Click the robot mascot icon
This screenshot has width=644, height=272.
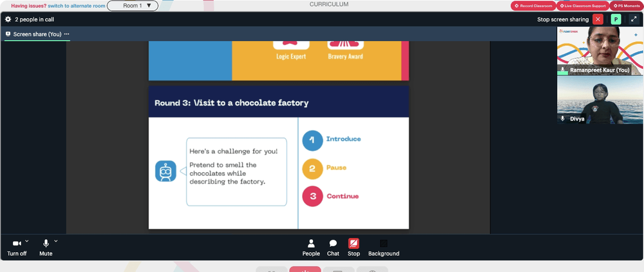(x=166, y=171)
